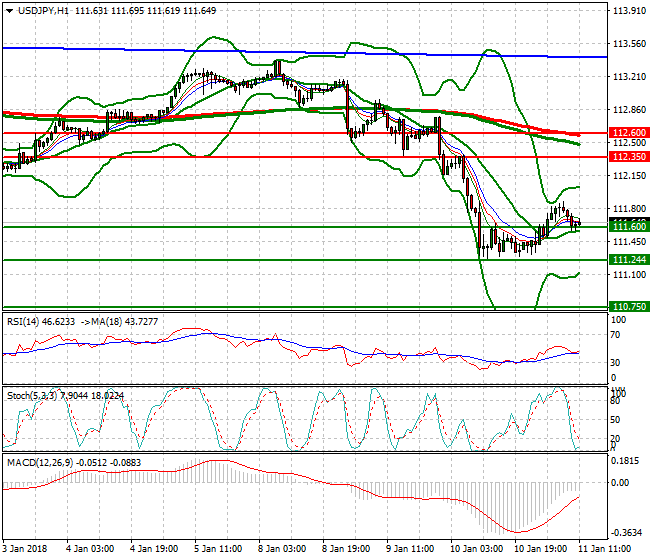Image resolution: width=650 pixels, height=560 pixels.
Task: Select the 112.500 price axis label
Action: pos(629,143)
